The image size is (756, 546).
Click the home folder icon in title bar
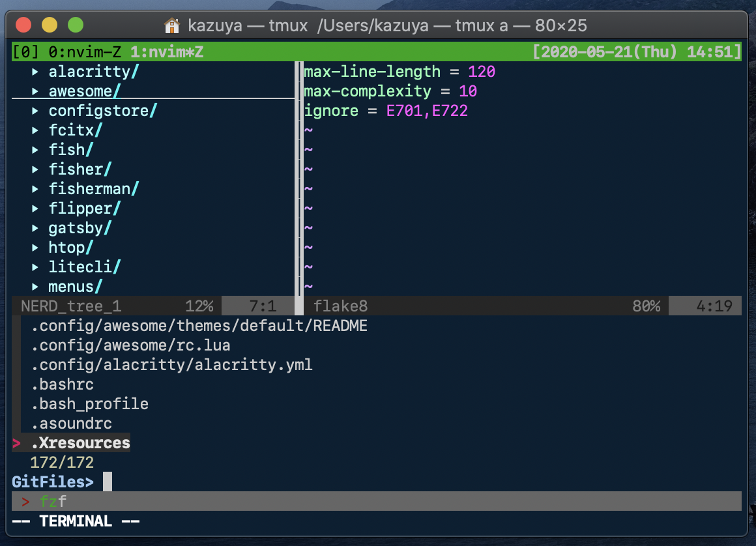(171, 25)
